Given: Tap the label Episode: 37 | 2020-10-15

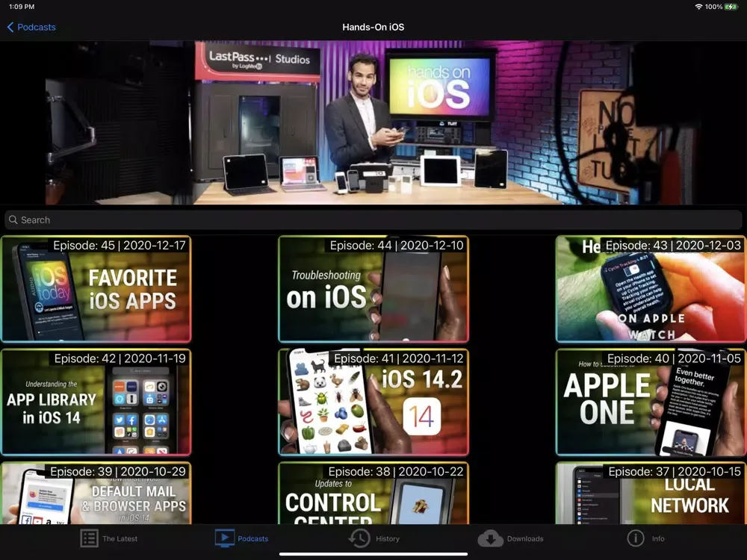Looking at the screenshot, I should click(x=675, y=471).
